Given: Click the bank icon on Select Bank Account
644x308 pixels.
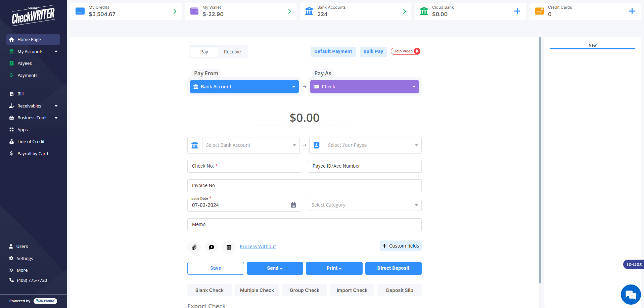Looking at the screenshot, I should click(x=195, y=145).
